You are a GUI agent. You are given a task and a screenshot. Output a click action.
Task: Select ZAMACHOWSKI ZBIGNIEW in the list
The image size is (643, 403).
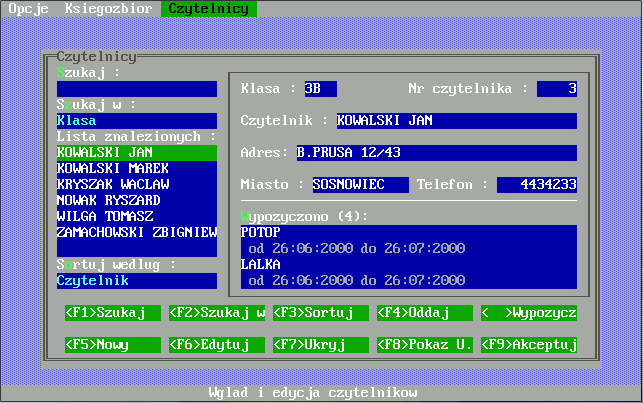click(x=136, y=232)
